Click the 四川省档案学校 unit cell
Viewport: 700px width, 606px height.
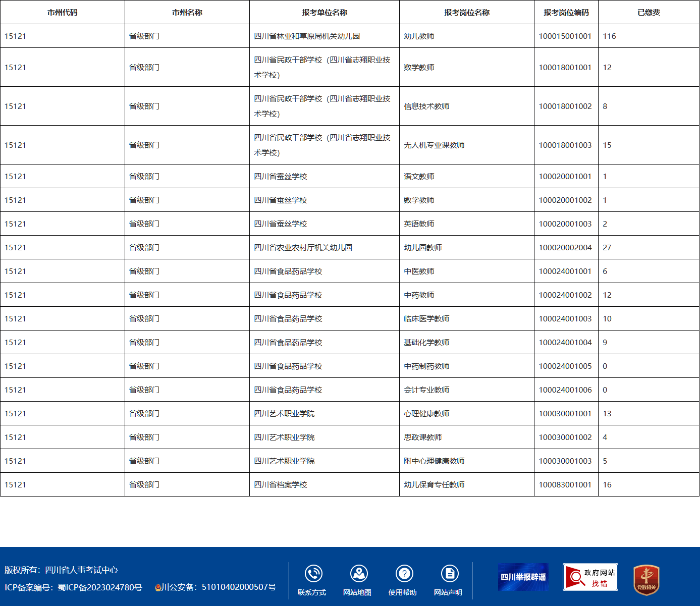(281, 485)
